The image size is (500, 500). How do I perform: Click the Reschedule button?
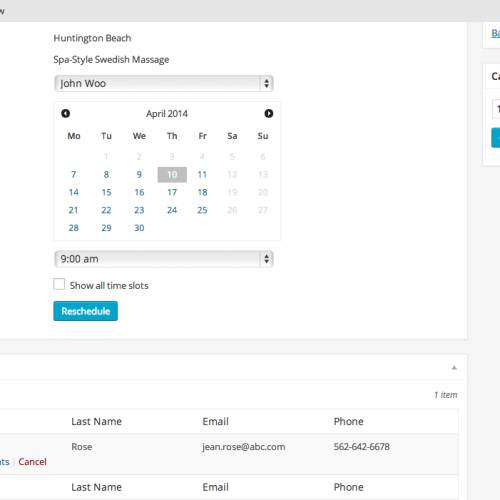[86, 311]
